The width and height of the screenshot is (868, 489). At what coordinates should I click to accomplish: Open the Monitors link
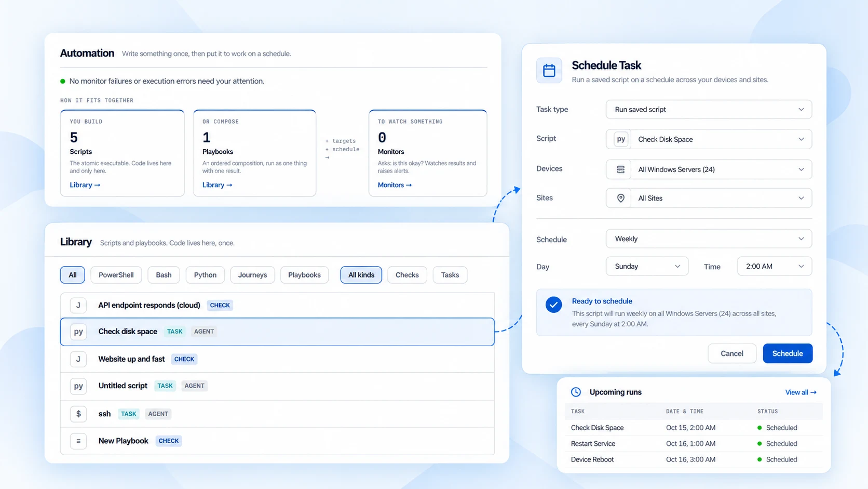click(x=395, y=185)
